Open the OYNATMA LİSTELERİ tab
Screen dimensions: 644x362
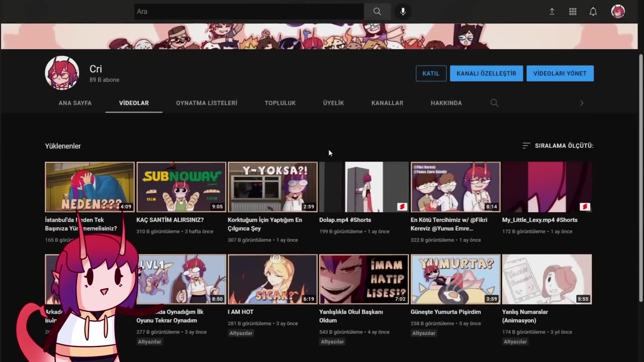206,103
